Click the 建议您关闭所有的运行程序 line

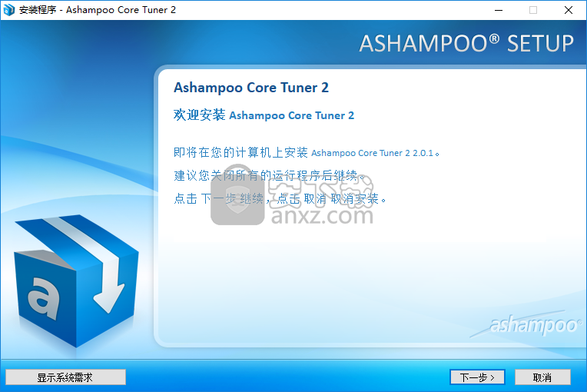(269, 175)
